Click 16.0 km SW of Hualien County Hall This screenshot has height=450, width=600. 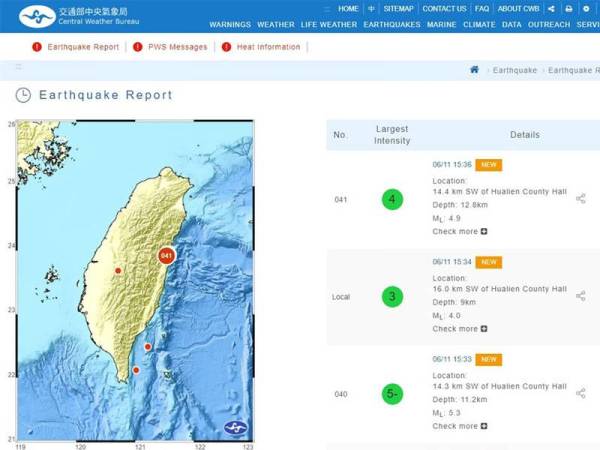(x=499, y=289)
